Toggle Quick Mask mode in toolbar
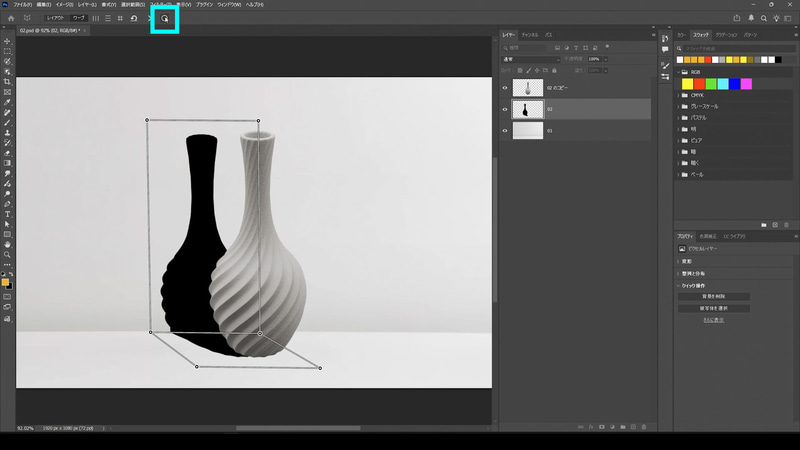The height and width of the screenshot is (450, 800). tap(7, 296)
